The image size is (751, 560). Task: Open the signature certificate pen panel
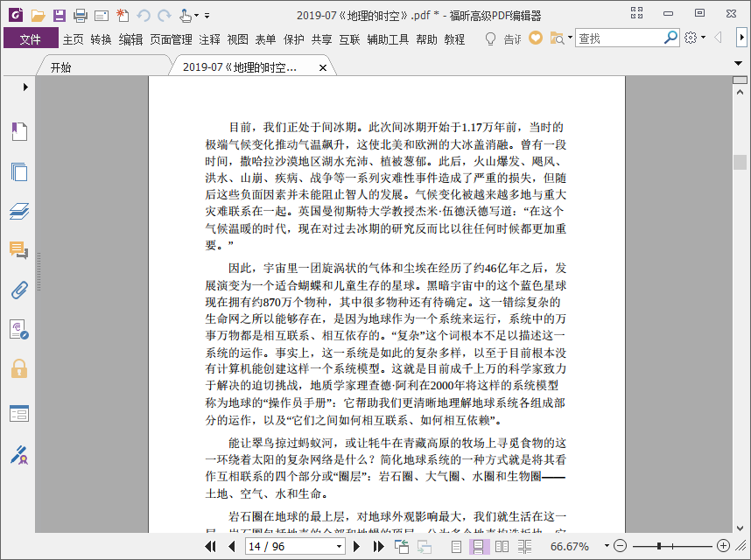pyautogui.click(x=19, y=455)
